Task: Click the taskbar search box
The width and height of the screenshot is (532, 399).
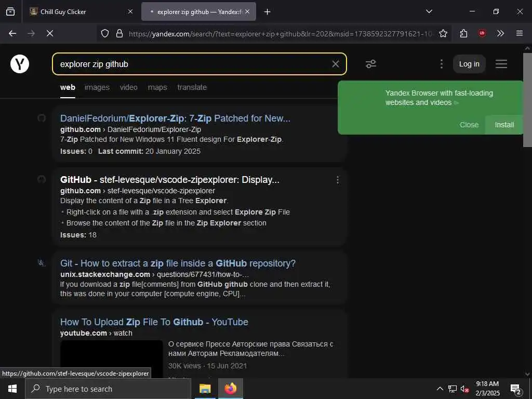Action: 108,389
